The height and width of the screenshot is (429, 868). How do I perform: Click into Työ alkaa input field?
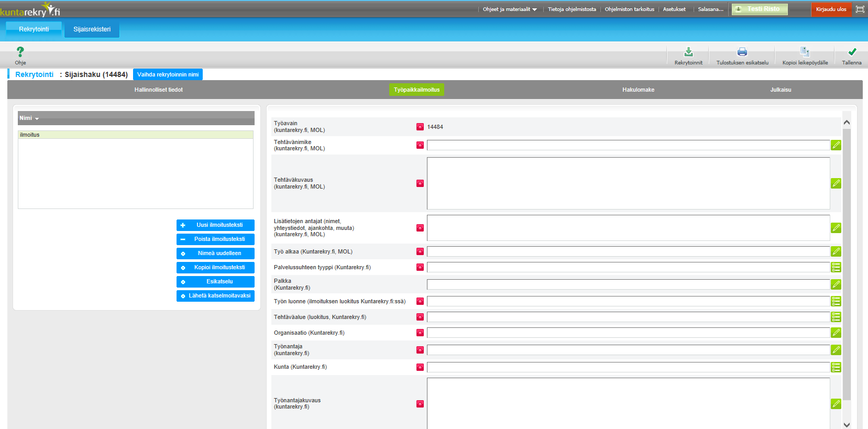click(628, 251)
